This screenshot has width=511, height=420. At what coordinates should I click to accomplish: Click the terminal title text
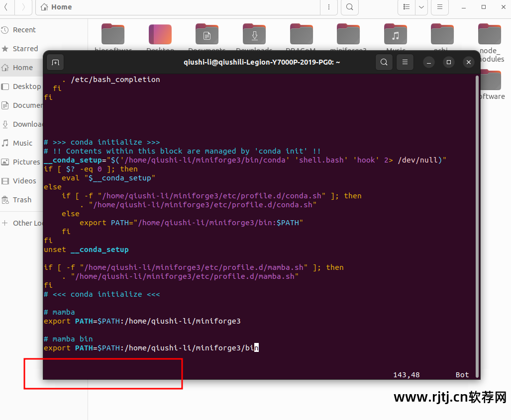click(x=262, y=62)
